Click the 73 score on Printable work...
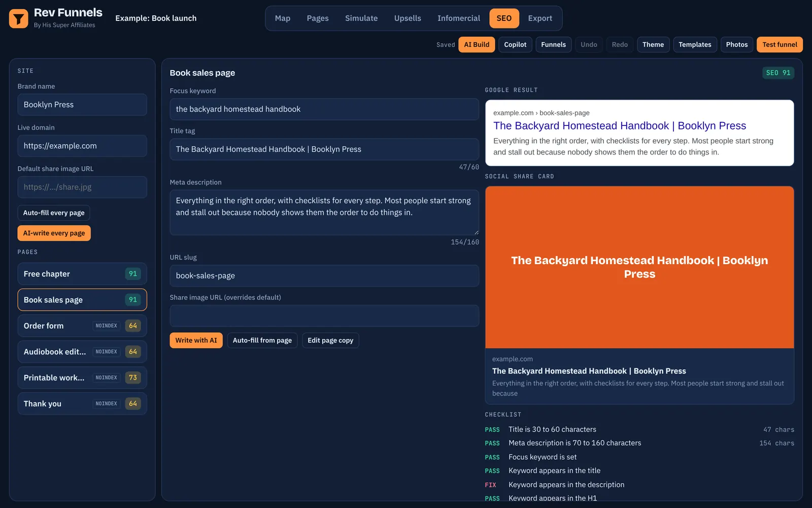 coord(133,377)
